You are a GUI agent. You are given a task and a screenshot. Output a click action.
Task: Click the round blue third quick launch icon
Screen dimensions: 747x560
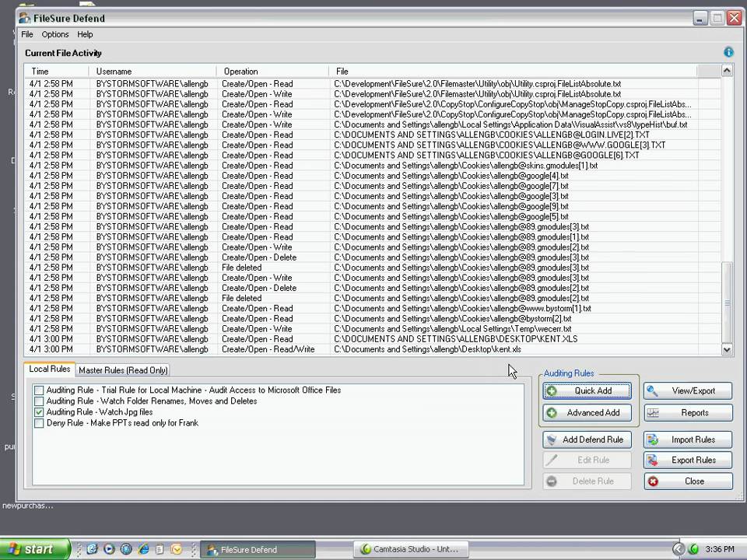pyautogui.click(x=126, y=549)
